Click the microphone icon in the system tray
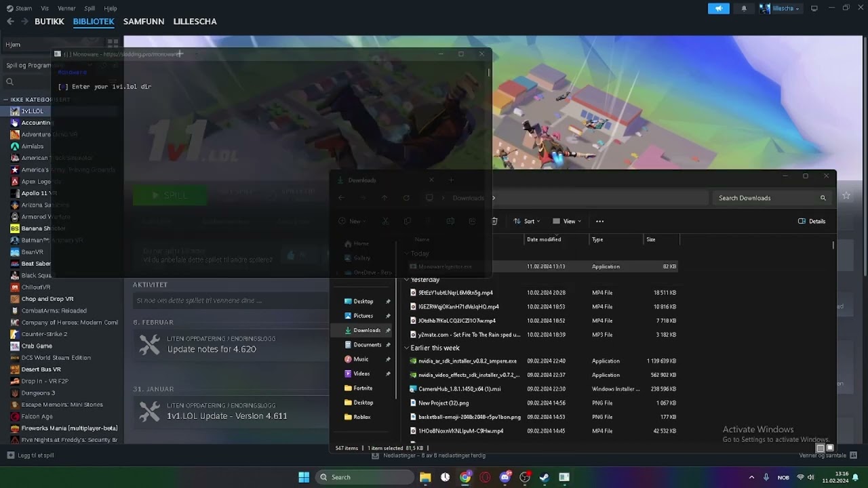Screen dimensions: 868x488 (x=766, y=477)
